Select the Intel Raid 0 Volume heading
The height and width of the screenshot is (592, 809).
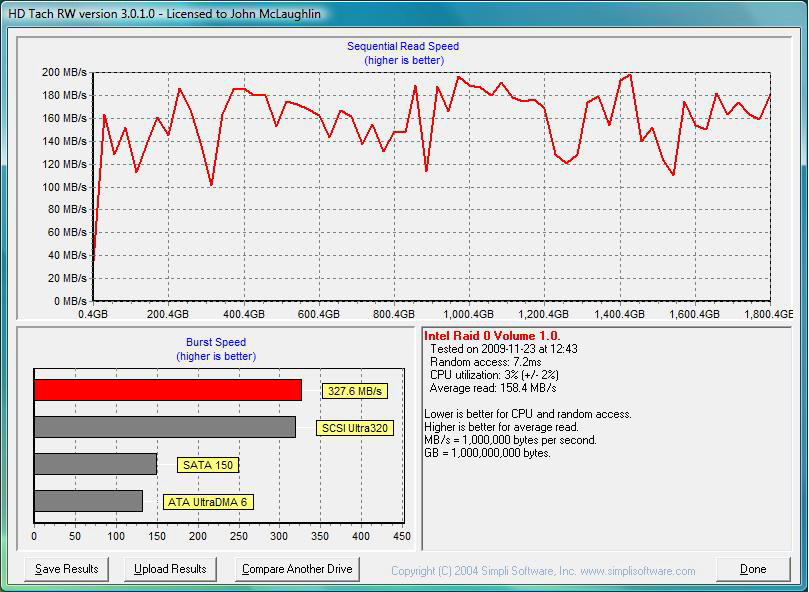(x=492, y=336)
